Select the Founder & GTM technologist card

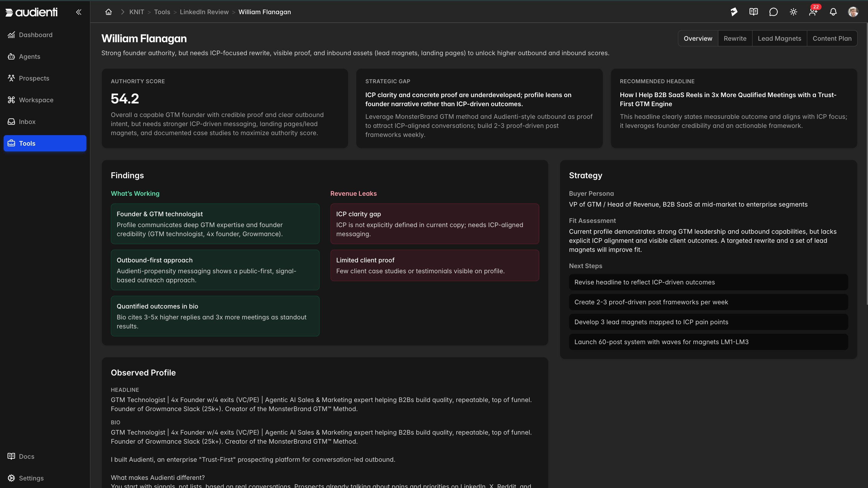(x=215, y=224)
